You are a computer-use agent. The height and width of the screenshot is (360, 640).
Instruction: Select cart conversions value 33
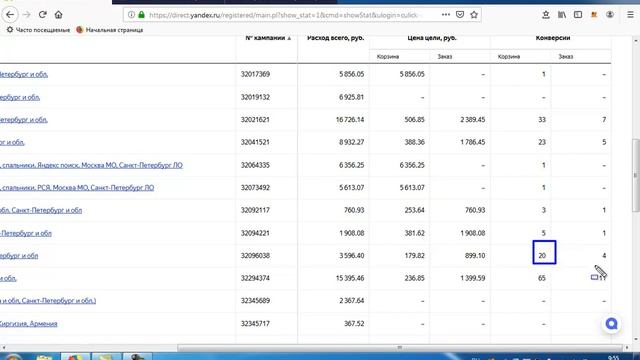pyautogui.click(x=542, y=120)
